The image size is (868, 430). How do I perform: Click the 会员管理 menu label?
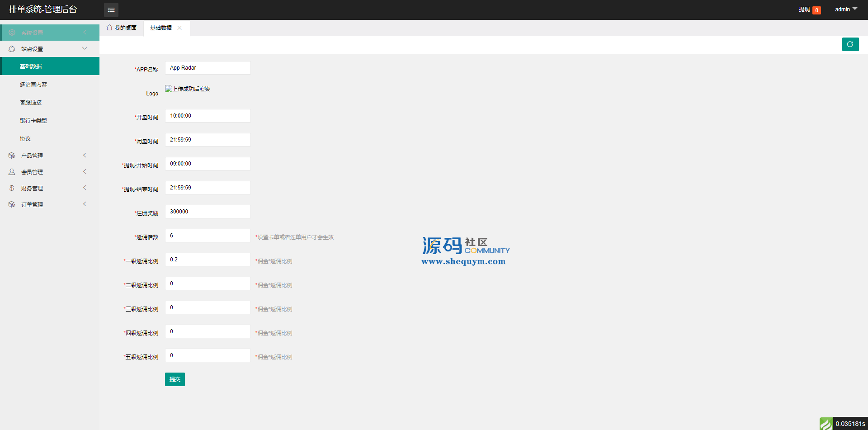32,172
